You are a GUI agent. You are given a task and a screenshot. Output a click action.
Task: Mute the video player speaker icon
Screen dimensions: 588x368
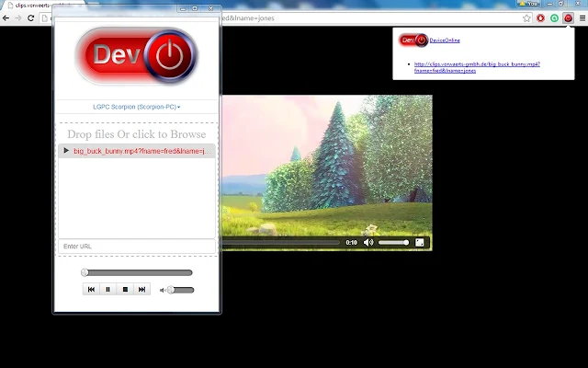[x=368, y=243]
